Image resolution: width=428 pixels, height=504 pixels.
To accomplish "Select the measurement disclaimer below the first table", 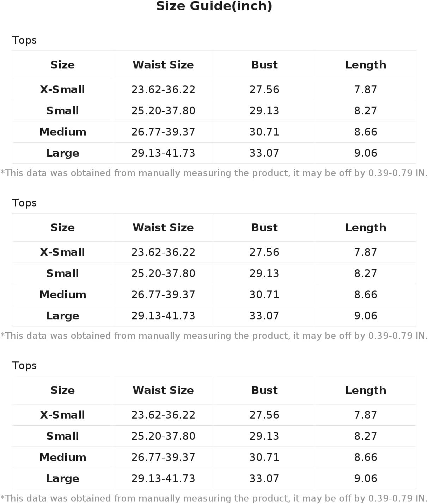I will tap(214, 173).
